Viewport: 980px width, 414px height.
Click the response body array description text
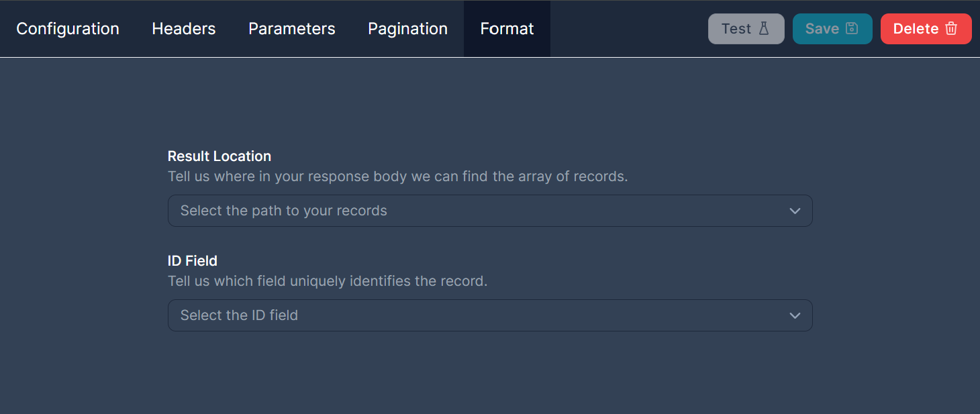[397, 177]
